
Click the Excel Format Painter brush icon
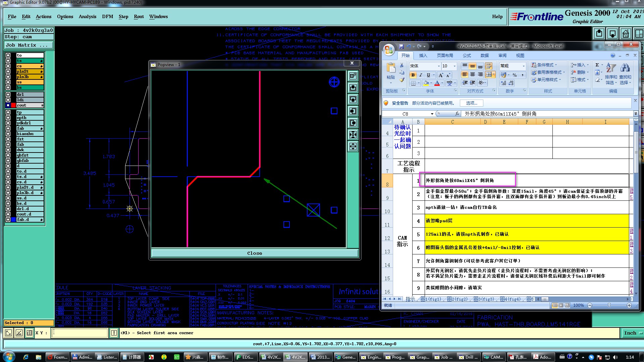click(x=402, y=80)
